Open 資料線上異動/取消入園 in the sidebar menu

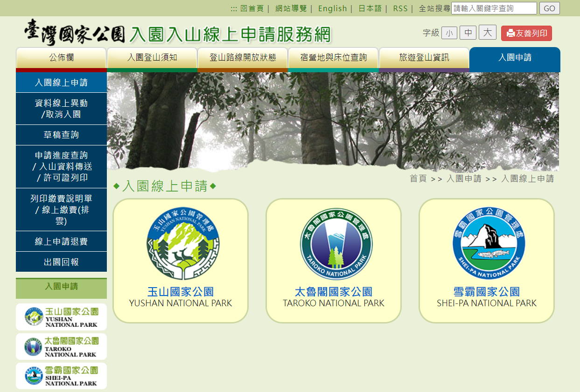[61, 109]
